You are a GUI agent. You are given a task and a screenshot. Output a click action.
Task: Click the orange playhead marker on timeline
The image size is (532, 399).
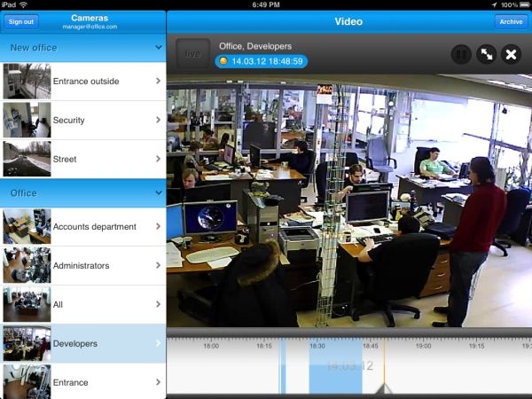pyautogui.click(x=384, y=366)
